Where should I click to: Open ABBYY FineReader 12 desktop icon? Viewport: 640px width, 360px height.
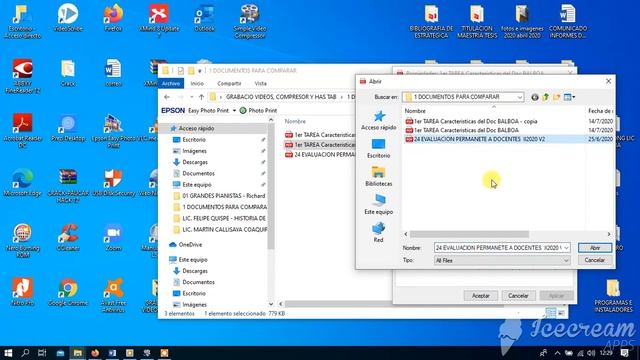pyautogui.click(x=22, y=76)
